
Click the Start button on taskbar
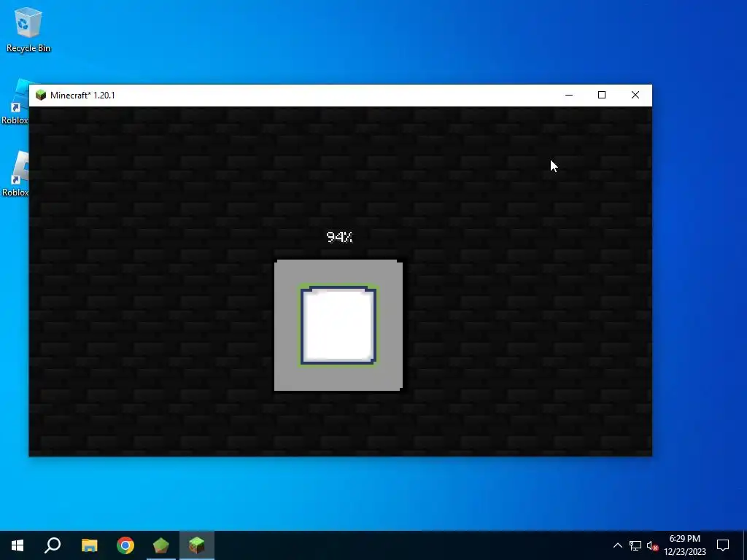pos(18,545)
